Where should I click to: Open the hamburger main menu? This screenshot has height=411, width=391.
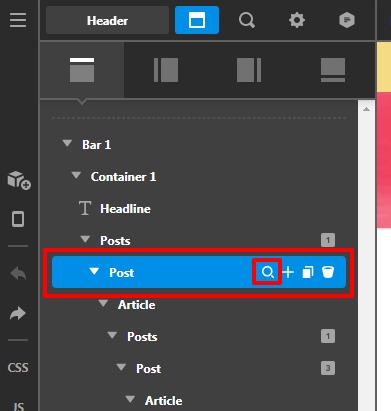[x=18, y=20]
